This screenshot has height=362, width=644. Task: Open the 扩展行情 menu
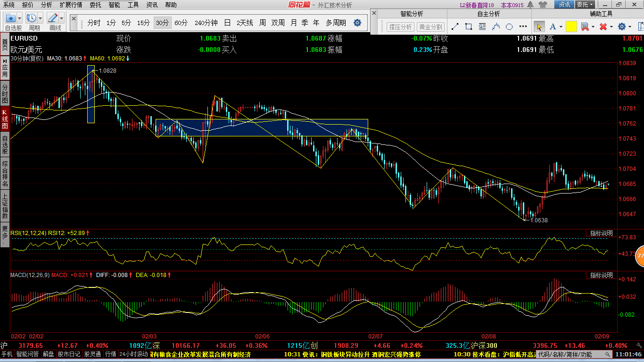pyautogui.click(x=71, y=5)
